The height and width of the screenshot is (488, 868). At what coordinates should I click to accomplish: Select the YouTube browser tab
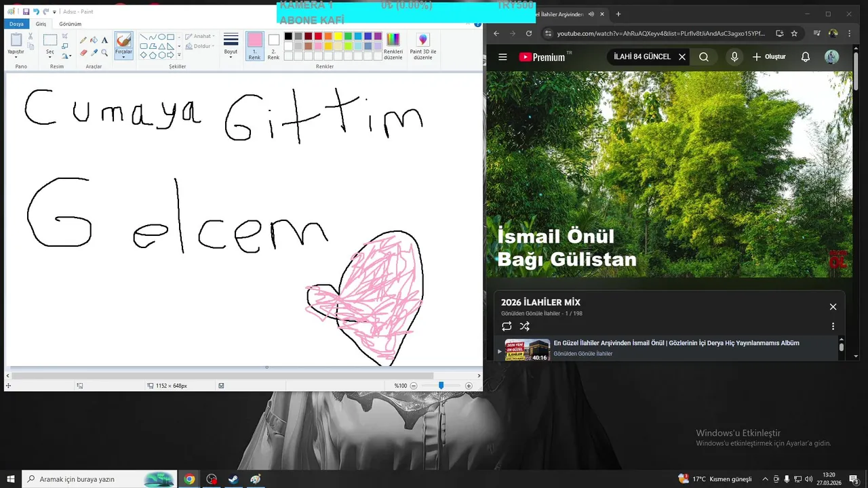561,14
